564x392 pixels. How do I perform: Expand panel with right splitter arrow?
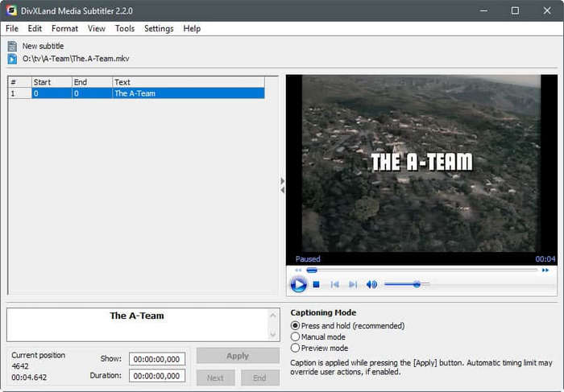pos(282,181)
